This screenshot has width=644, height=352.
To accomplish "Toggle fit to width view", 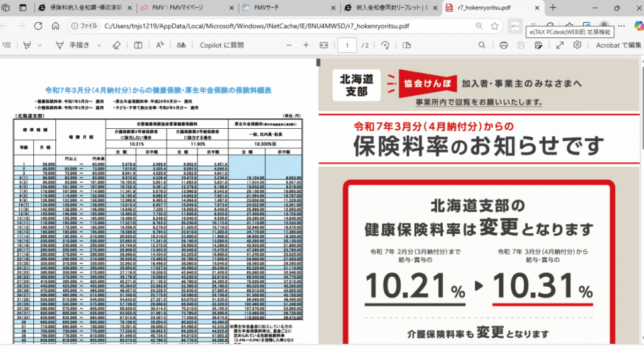I will pyautogui.click(x=324, y=45).
